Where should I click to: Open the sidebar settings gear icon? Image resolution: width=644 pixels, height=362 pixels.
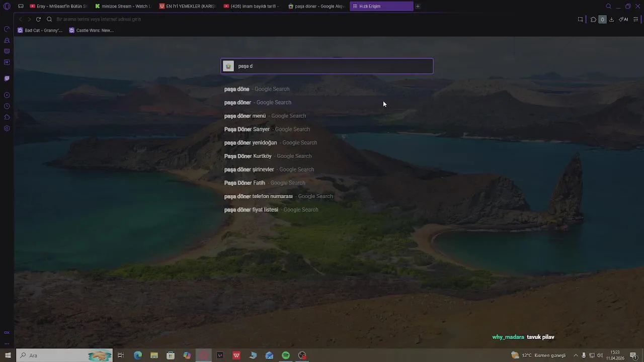pos(7,128)
